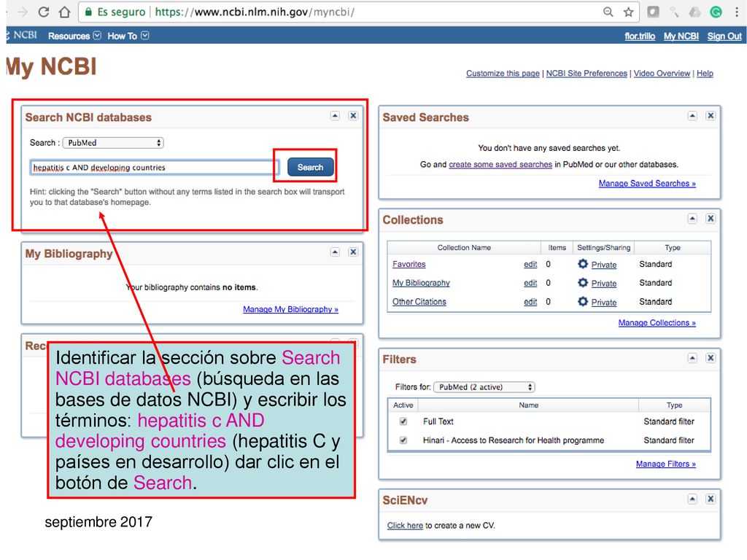The image size is (747, 560).
Task: Open the zoom magnifier icon in address bar
Action: pyautogui.click(x=608, y=12)
